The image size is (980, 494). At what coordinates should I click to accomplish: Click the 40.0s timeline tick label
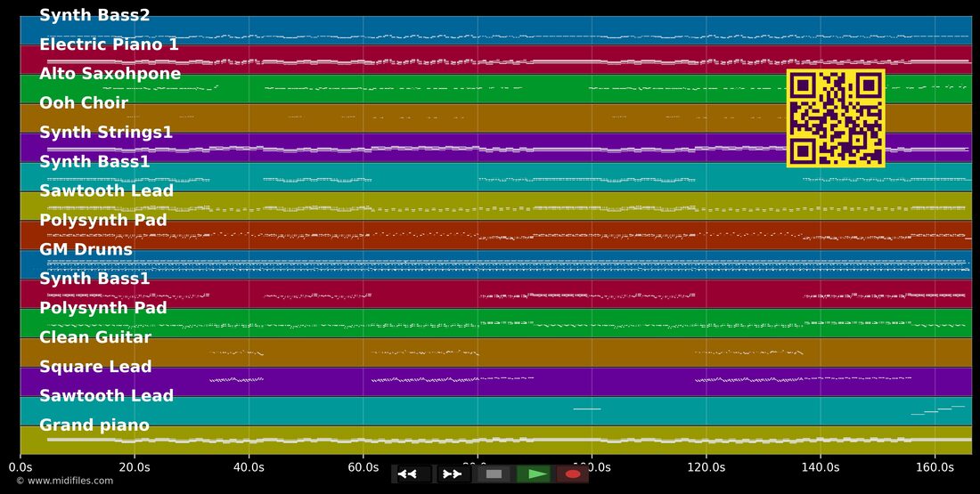click(x=249, y=467)
